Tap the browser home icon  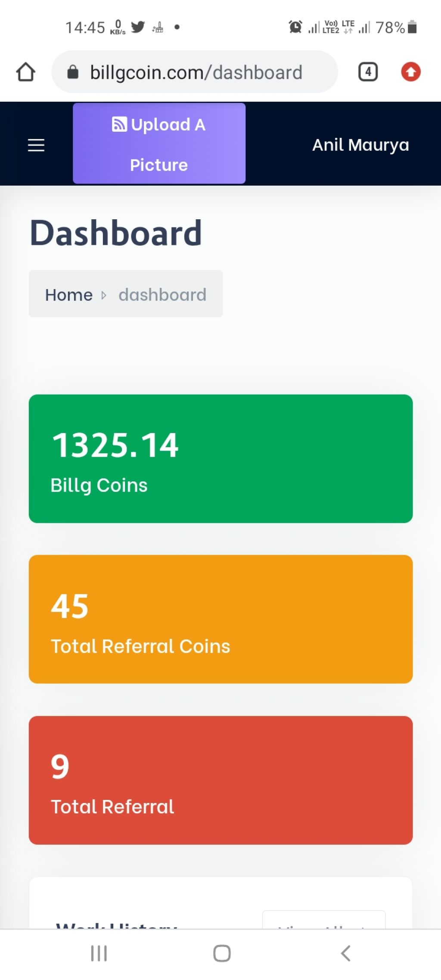click(26, 72)
